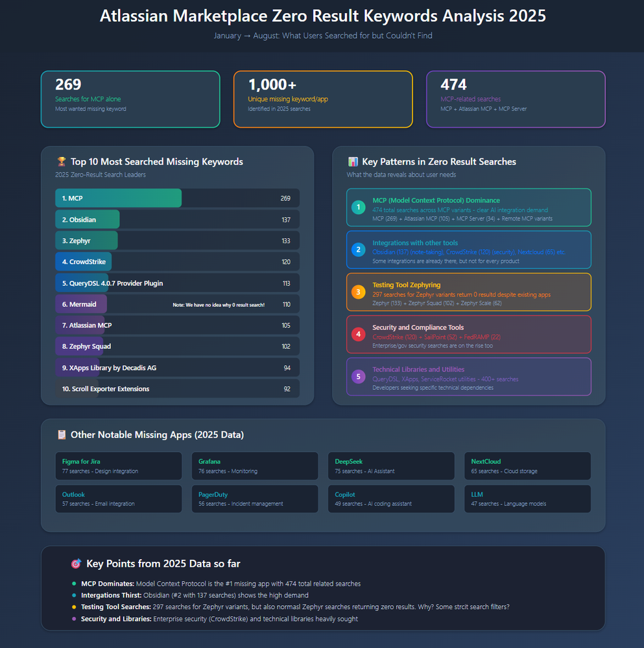The height and width of the screenshot is (648, 644).
Task: Click the Mermaid note 'We have no idea why'
Action: [219, 305]
